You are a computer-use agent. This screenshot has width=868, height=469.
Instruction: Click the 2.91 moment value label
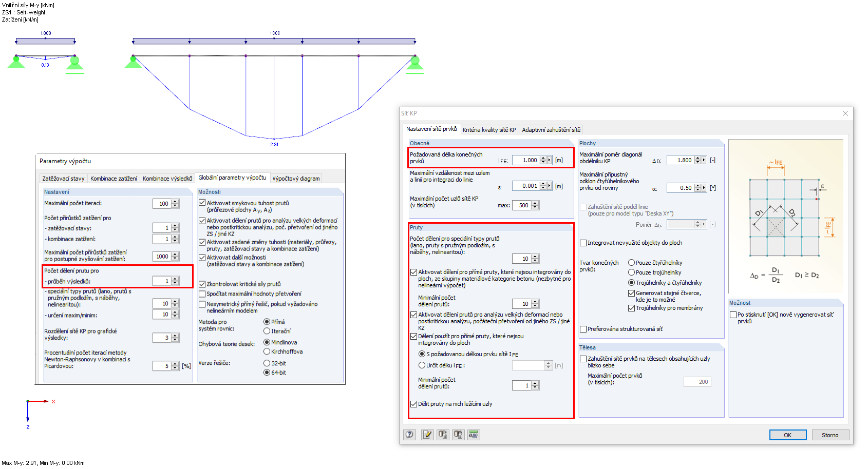(274, 145)
